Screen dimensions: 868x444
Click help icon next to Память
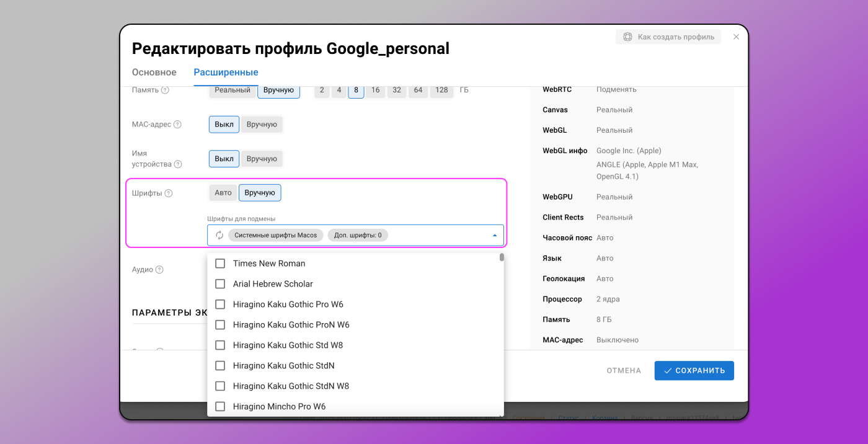[x=165, y=90]
